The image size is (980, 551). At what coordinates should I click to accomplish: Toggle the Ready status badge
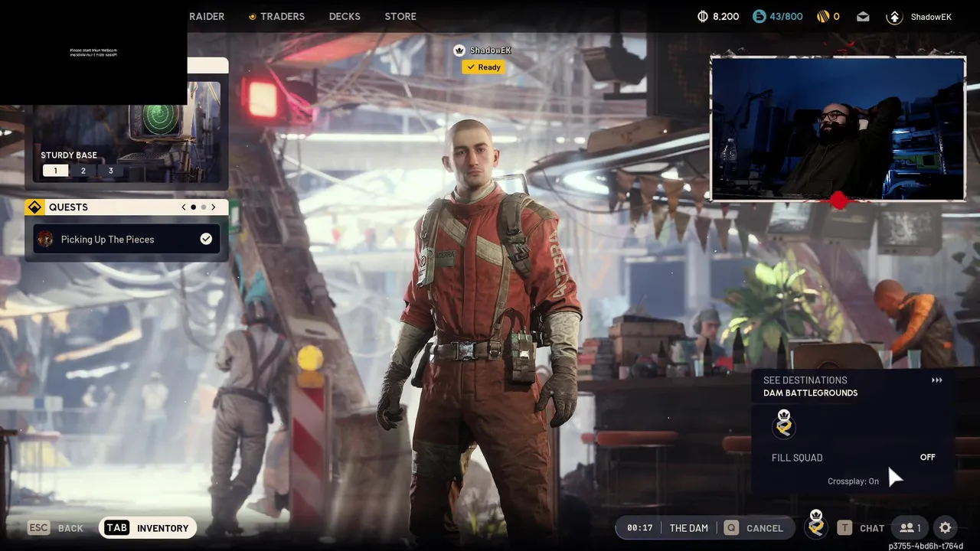484,67
